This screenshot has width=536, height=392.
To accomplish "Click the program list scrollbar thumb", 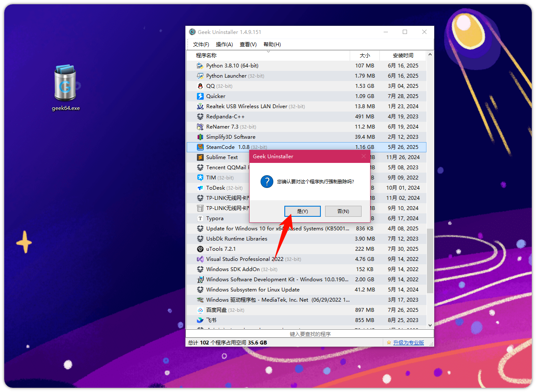I will coord(430,260).
